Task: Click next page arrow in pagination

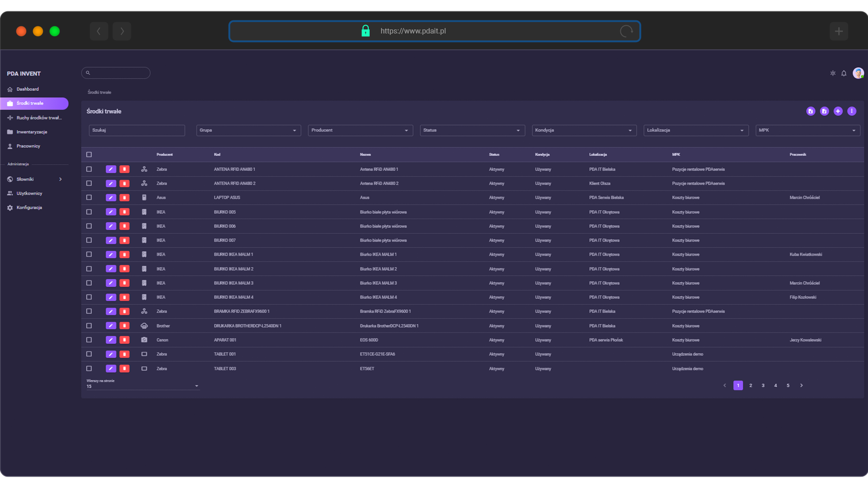Action: pyautogui.click(x=802, y=385)
